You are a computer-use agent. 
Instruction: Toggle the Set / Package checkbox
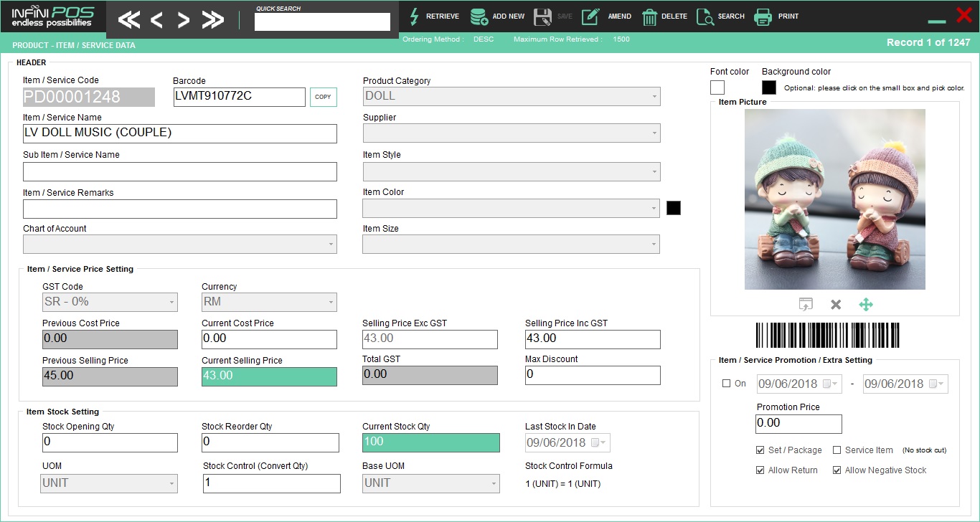(x=760, y=450)
